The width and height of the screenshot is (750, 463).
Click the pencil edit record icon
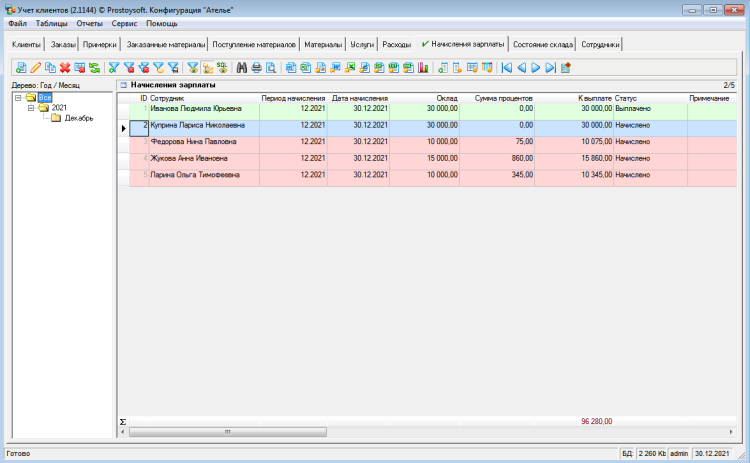click(x=35, y=68)
